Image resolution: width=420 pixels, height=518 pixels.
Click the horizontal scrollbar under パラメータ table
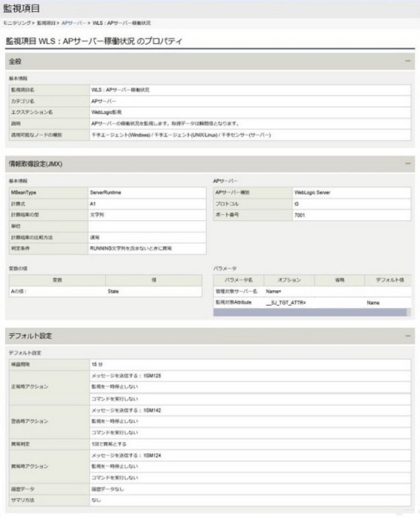tap(310, 313)
